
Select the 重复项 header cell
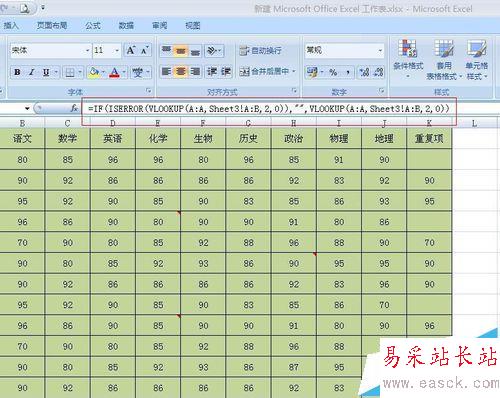click(x=429, y=138)
